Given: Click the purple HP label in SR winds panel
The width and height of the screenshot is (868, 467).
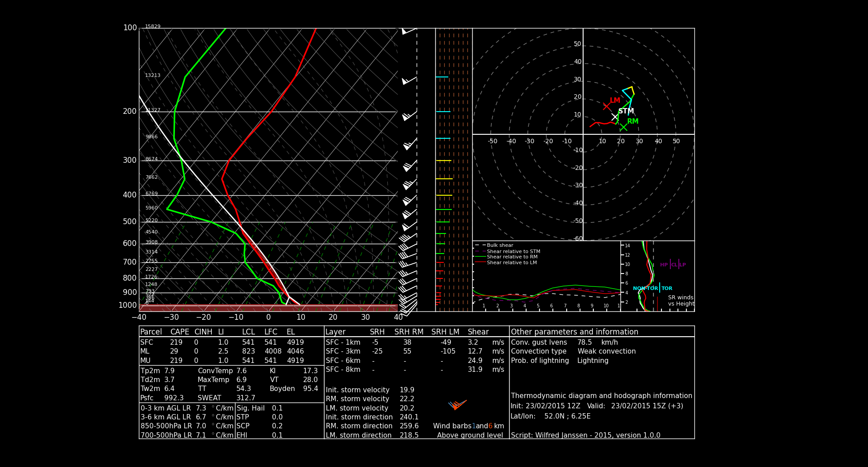Looking at the screenshot, I should click(664, 265).
